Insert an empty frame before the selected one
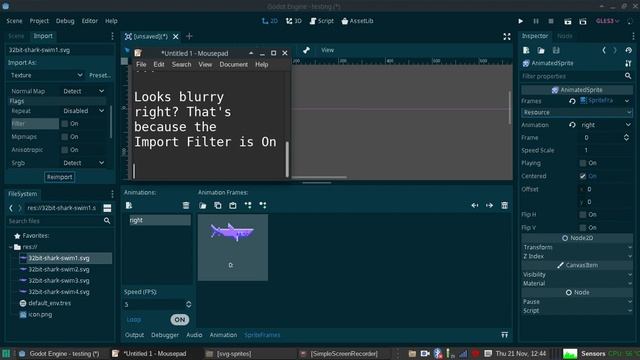640x360 pixels. click(x=248, y=205)
